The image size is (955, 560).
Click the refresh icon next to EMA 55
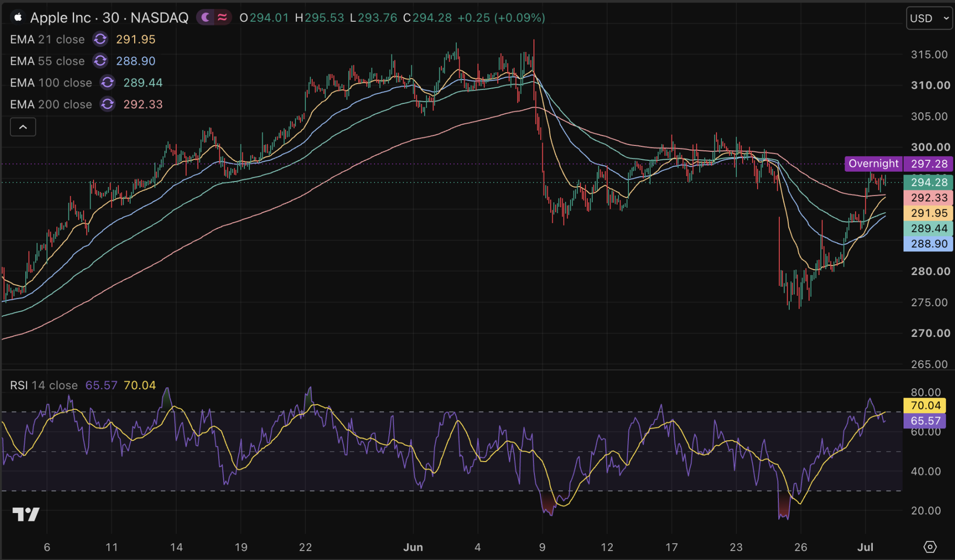coord(100,61)
